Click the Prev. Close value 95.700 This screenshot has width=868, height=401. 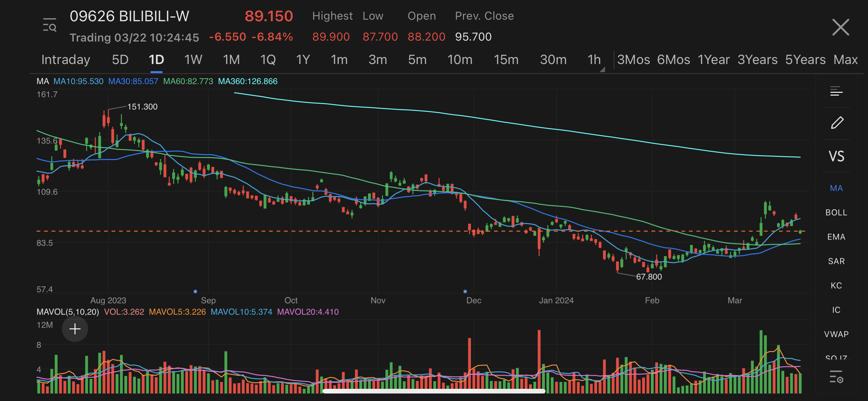pyautogui.click(x=473, y=37)
